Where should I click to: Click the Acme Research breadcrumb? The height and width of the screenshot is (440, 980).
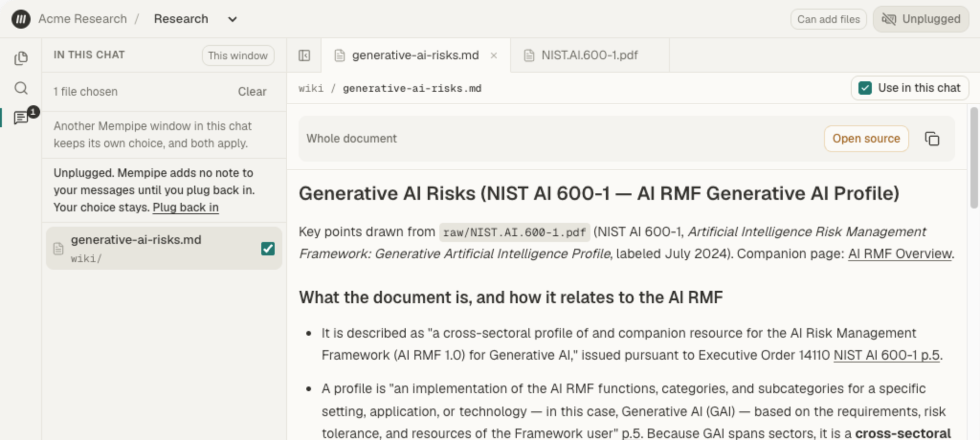[83, 19]
